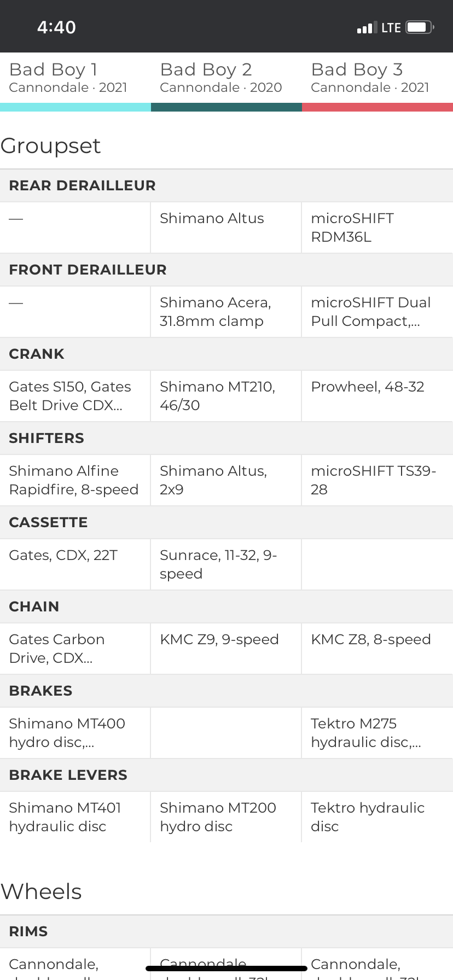Tap the BRAKE LEVERS row header
Screen dimensions: 453x980
tap(226, 775)
